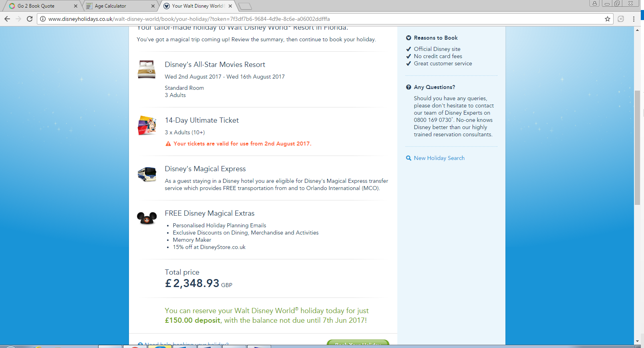Click the vertical scrollbar thumb

[x=637, y=148]
